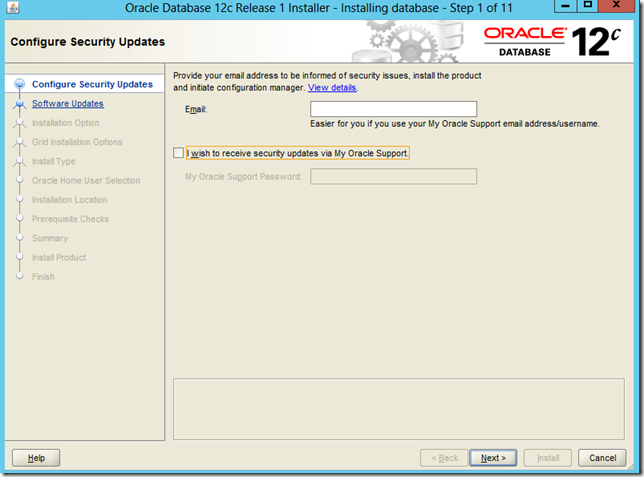Cancel the installer
Image resolution: width=644 pixels, height=477 pixels.
coord(603,458)
